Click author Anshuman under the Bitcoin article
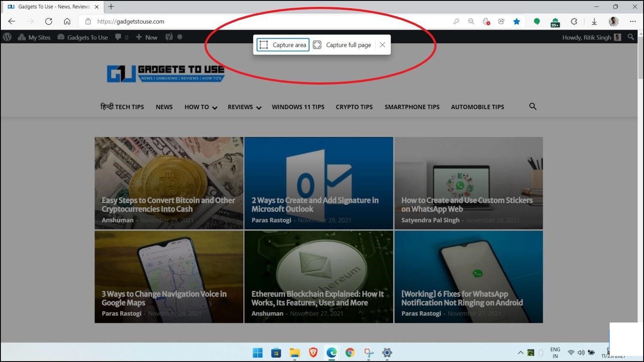 click(x=118, y=220)
